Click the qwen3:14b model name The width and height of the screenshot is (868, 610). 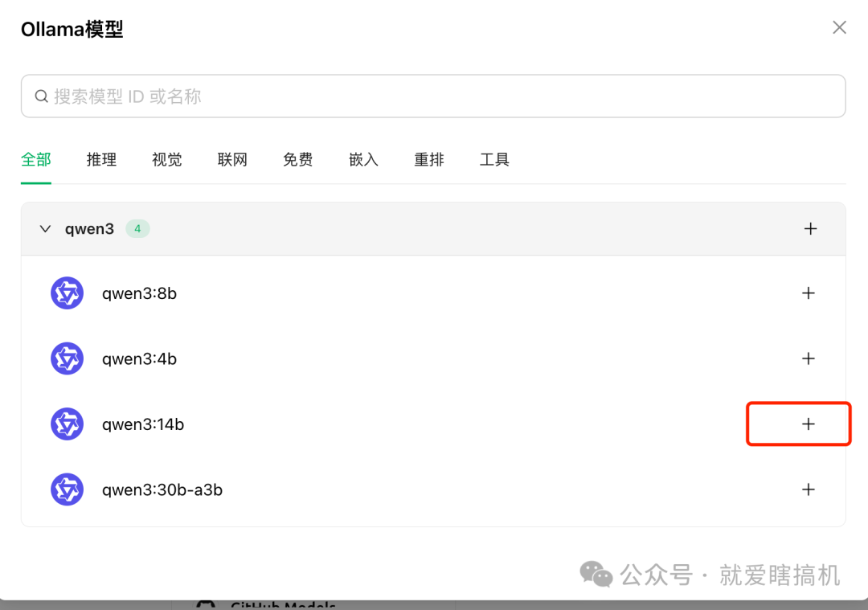143,424
